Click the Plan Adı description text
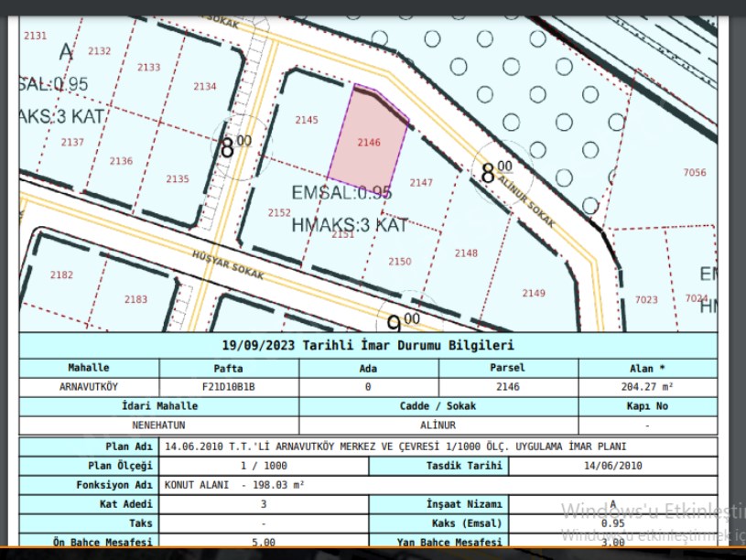This screenshot has width=746, height=560. [x=395, y=447]
